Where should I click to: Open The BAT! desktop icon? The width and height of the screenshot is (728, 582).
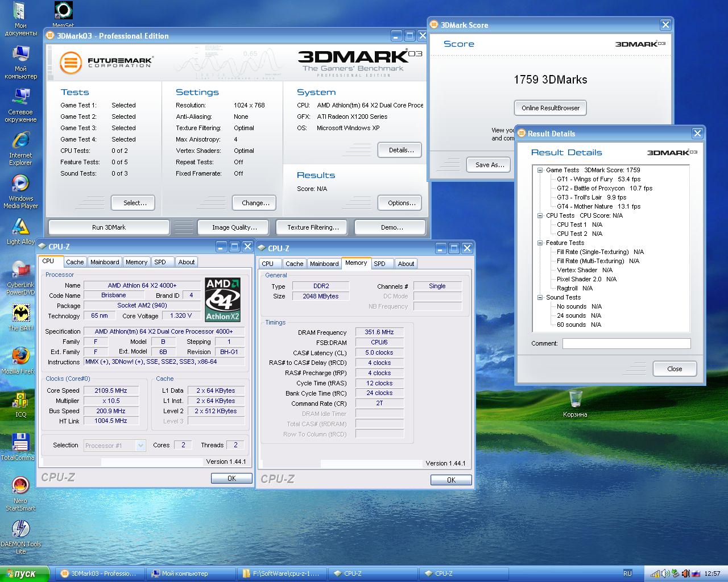[20, 318]
